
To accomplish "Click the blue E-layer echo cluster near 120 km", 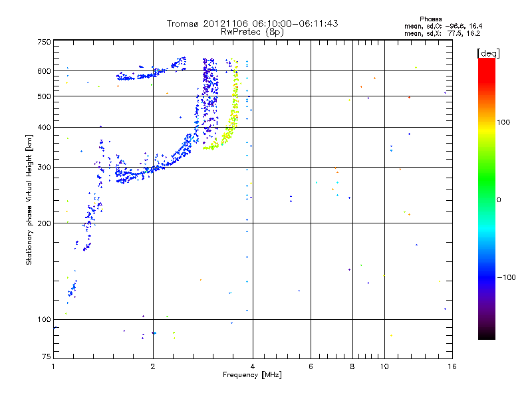I will [72, 289].
